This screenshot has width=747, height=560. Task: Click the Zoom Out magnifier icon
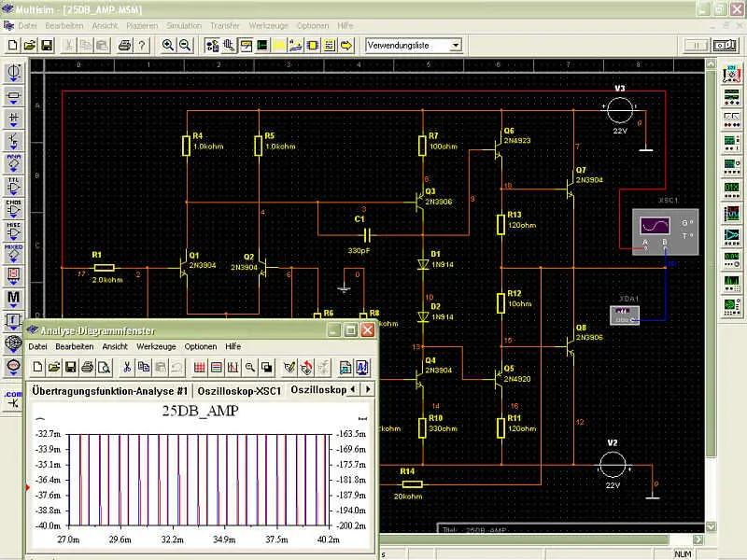pyautogui.click(x=185, y=45)
